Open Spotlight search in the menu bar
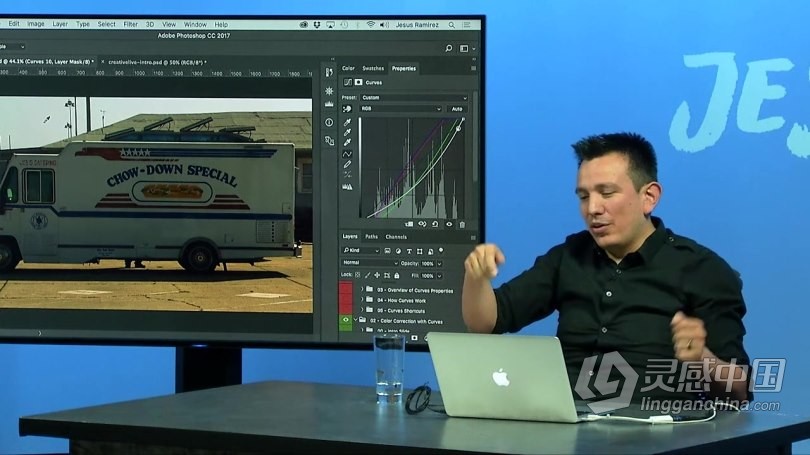Screen dimensions: 810x455 (451, 24)
